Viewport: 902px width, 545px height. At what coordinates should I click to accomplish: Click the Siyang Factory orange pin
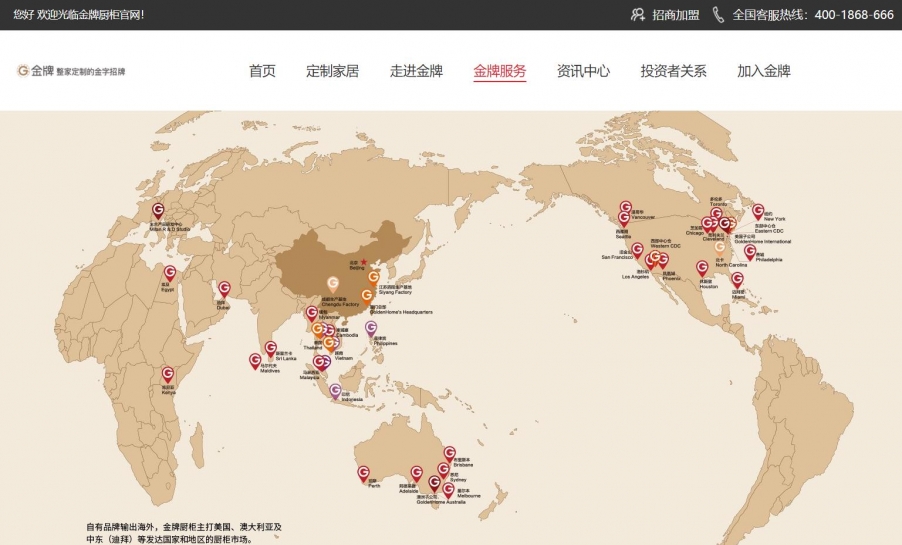point(373,278)
